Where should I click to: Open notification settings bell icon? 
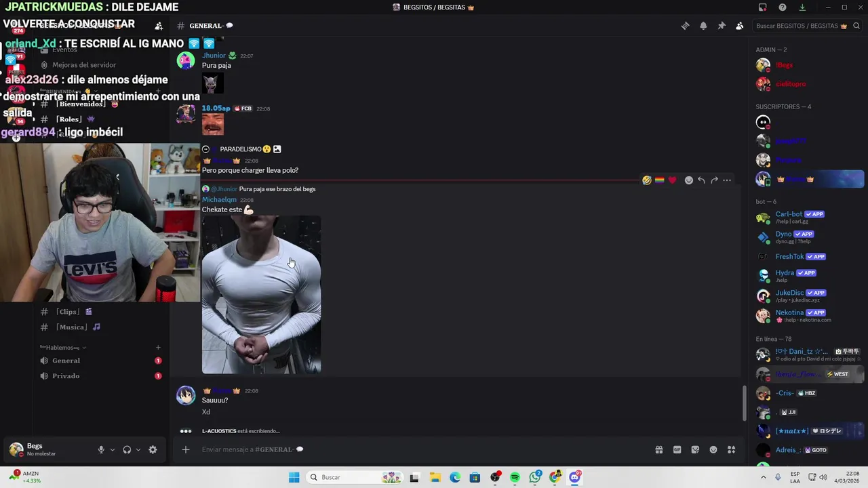[703, 26]
